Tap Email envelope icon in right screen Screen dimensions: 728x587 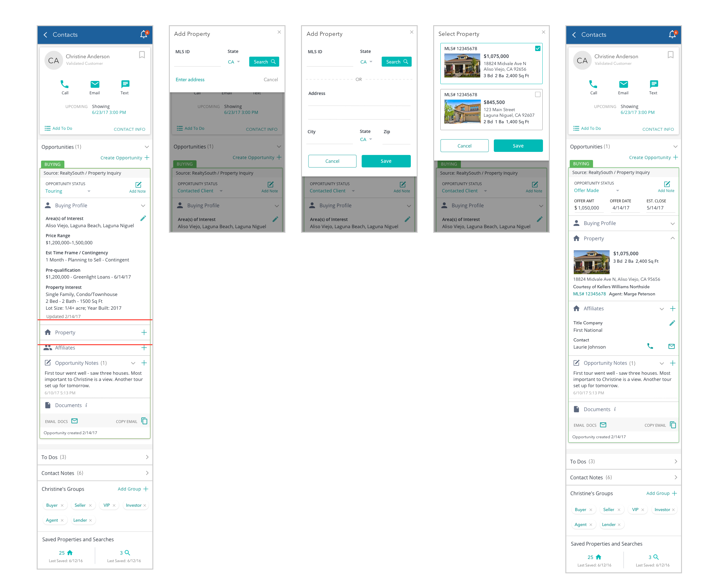tap(624, 84)
